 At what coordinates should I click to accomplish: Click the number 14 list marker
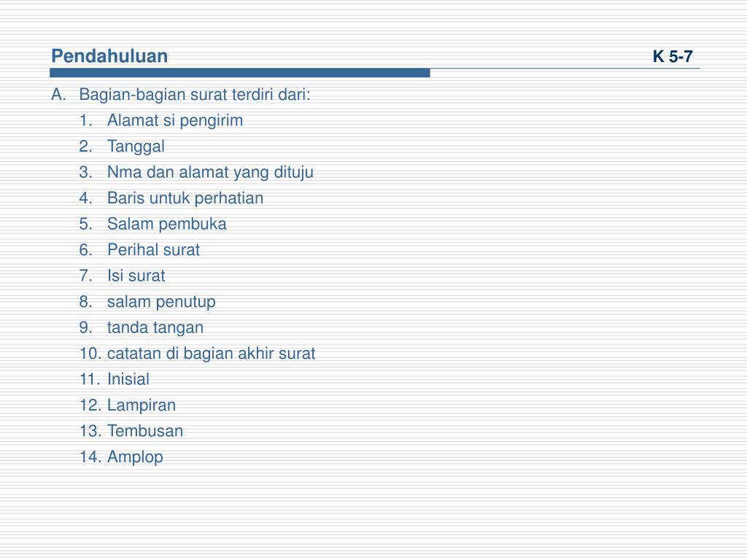coord(90,457)
